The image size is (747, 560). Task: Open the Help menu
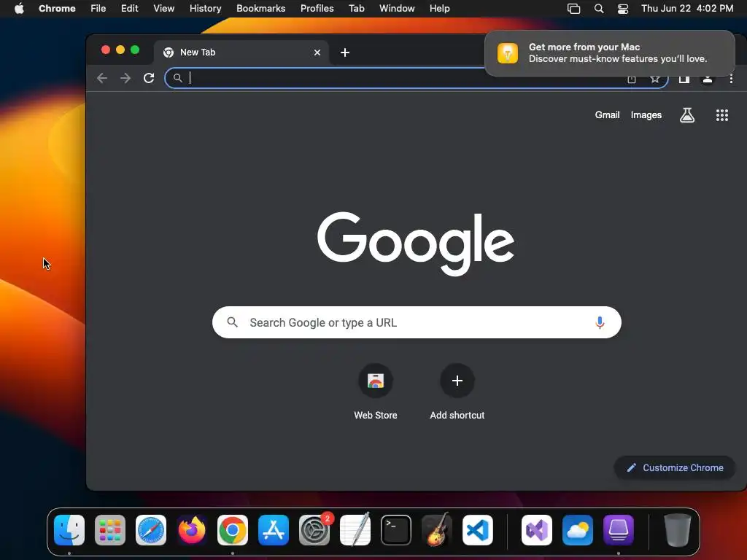pyautogui.click(x=439, y=8)
